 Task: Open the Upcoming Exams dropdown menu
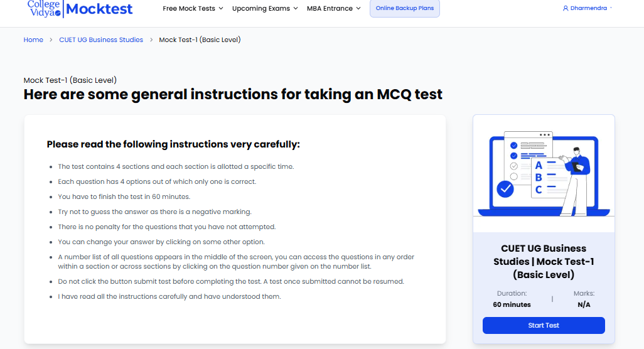point(264,9)
